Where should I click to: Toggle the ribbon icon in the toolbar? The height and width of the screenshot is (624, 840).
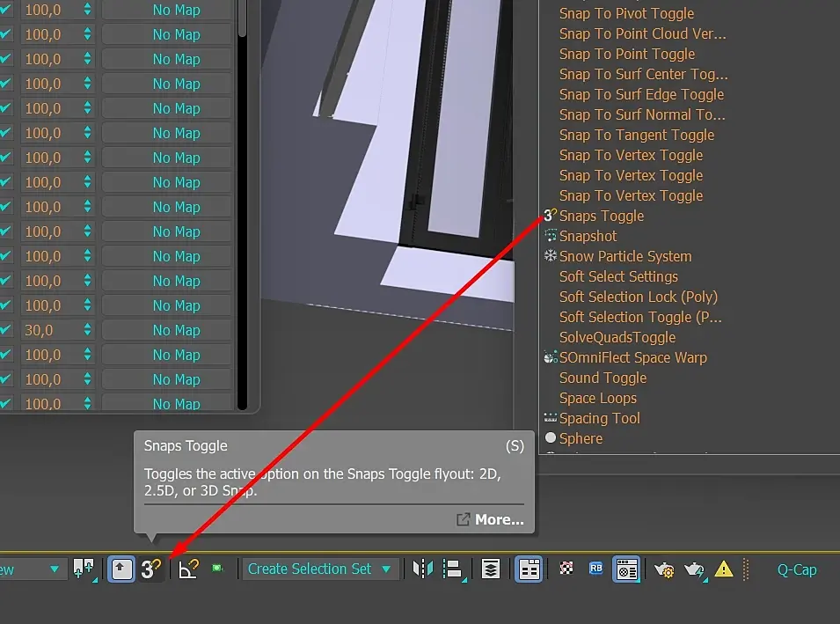pyautogui.click(x=529, y=569)
